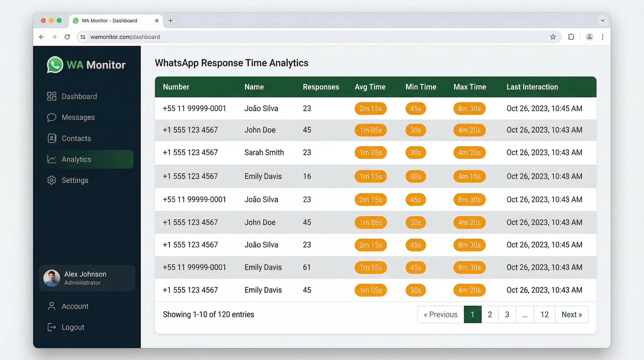The height and width of the screenshot is (360, 644).
Task: Jump to page 12 of entries
Action: (x=544, y=315)
